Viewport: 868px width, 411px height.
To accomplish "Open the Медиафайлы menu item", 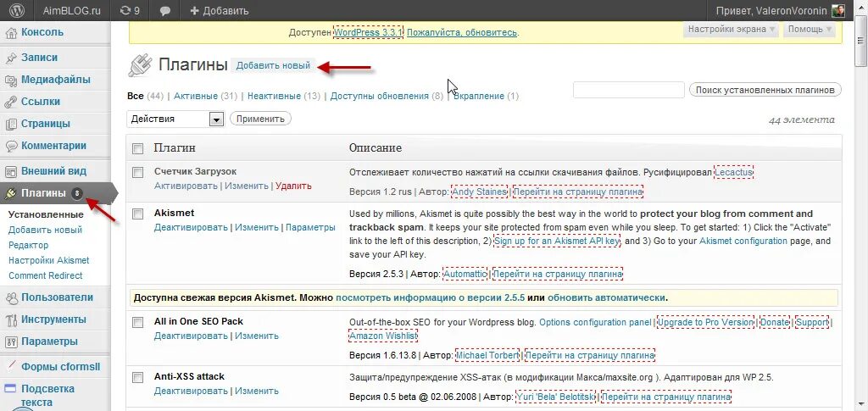I will coord(55,80).
